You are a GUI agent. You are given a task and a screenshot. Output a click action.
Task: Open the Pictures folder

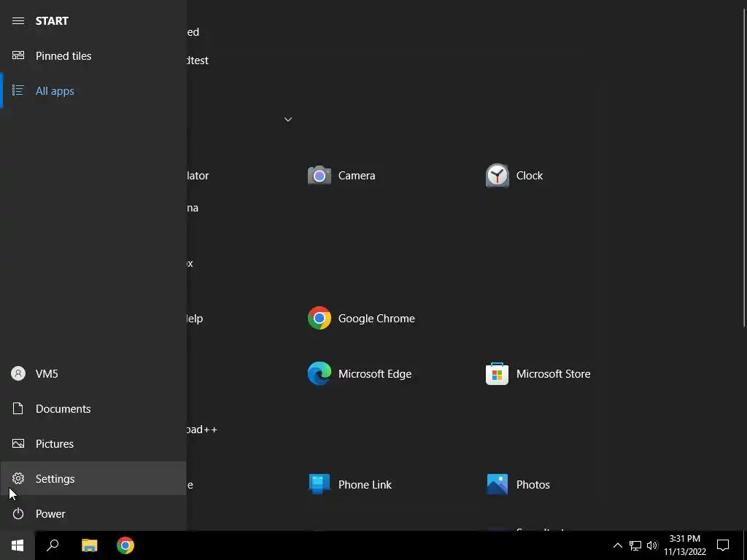point(93,443)
